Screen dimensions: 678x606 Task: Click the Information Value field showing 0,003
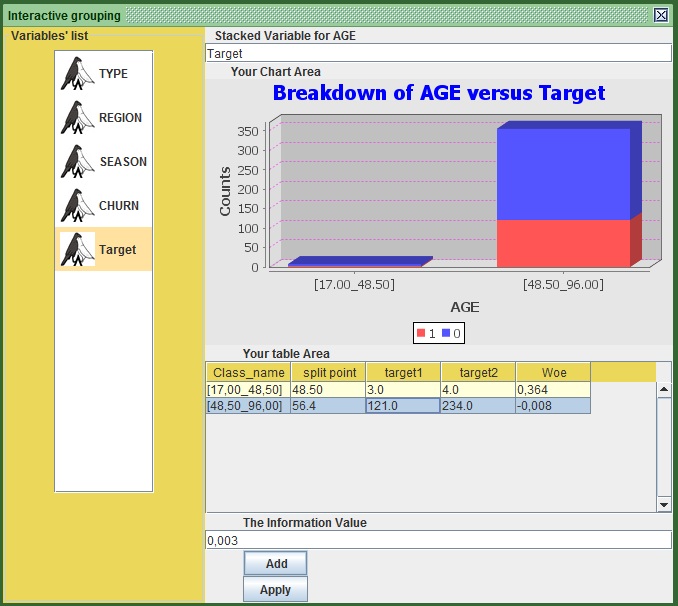[x=438, y=540]
